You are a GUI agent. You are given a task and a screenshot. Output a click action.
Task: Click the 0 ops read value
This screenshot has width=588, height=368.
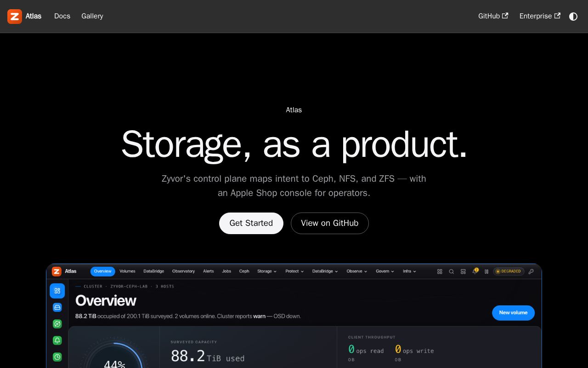[366, 350]
